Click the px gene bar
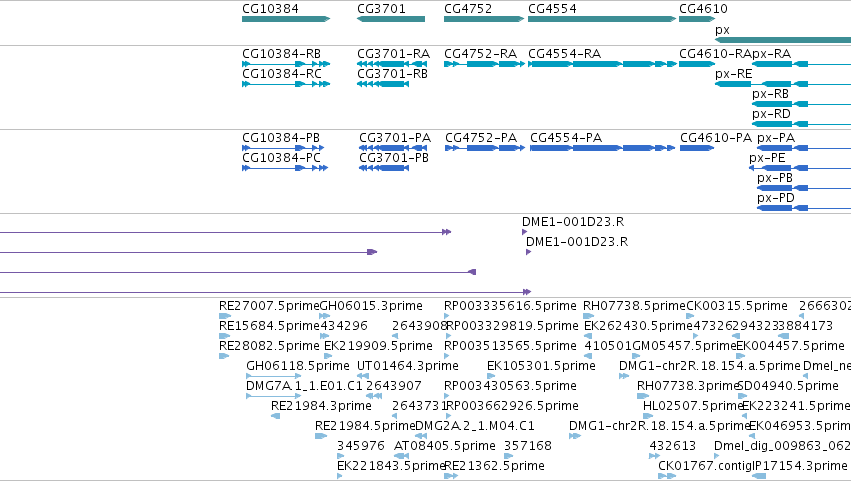 pyautogui.click(x=783, y=40)
